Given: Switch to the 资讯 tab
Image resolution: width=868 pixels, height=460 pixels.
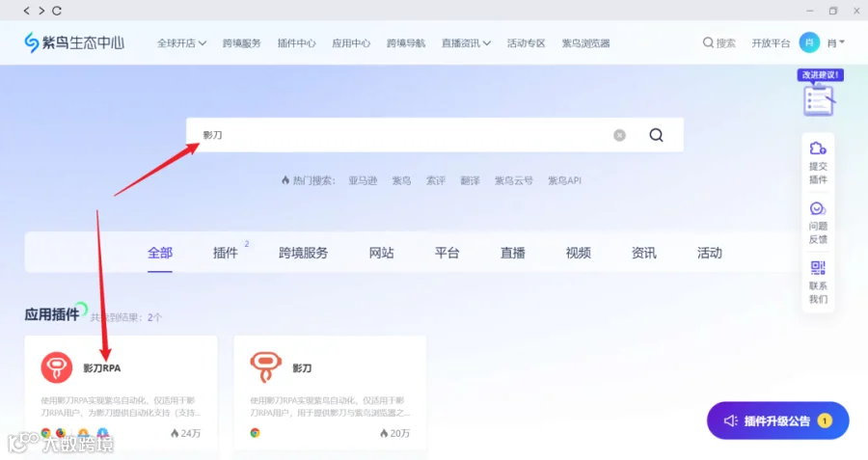Looking at the screenshot, I should (644, 253).
